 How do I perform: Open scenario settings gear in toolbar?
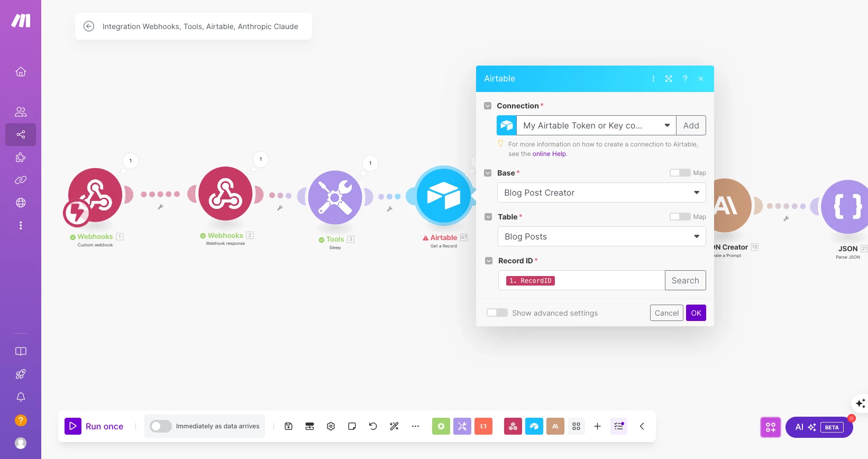click(331, 426)
